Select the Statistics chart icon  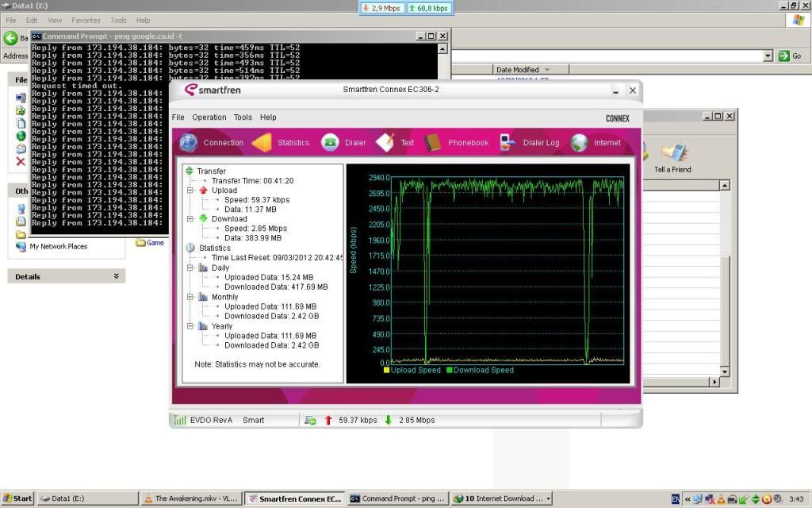coord(262,143)
